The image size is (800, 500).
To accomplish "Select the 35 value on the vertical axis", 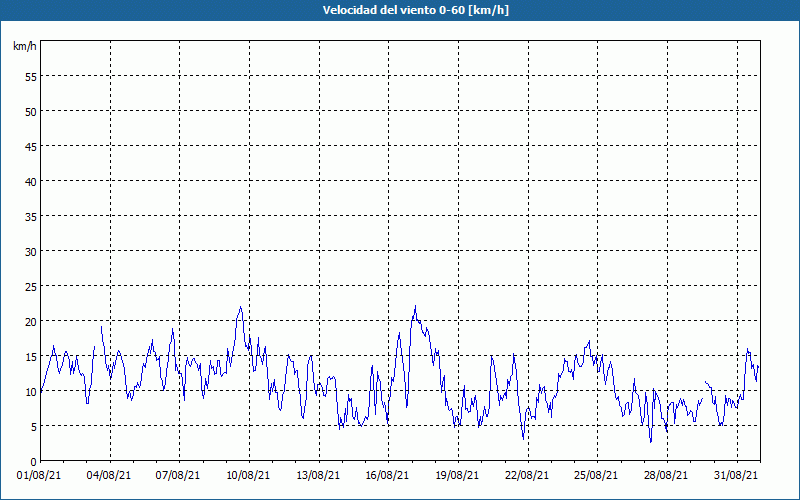I will coord(31,217).
